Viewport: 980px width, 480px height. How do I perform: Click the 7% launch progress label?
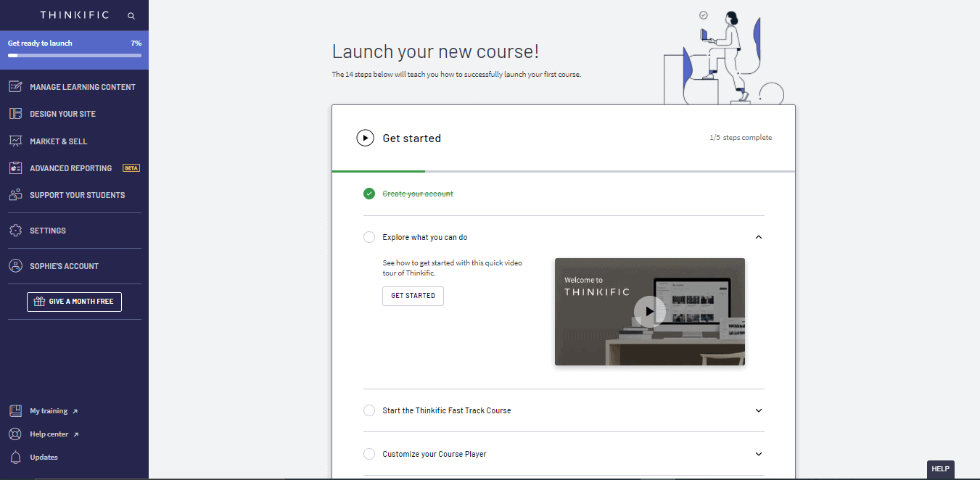(x=136, y=44)
